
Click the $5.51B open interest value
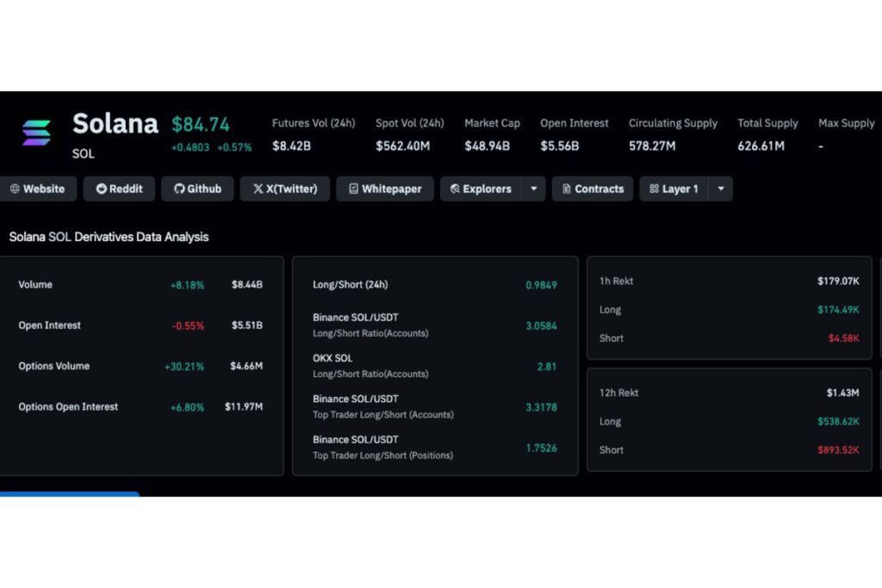pyautogui.click(x=247, y=325)
